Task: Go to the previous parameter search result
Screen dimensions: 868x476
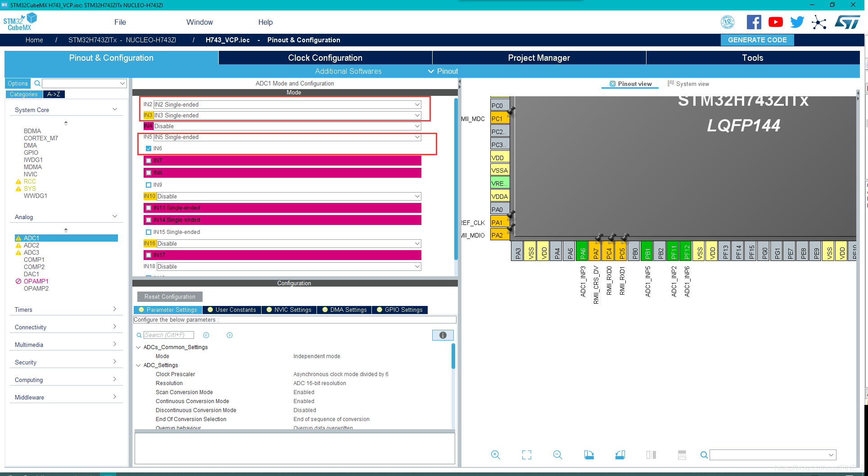Action: (206, 335)
